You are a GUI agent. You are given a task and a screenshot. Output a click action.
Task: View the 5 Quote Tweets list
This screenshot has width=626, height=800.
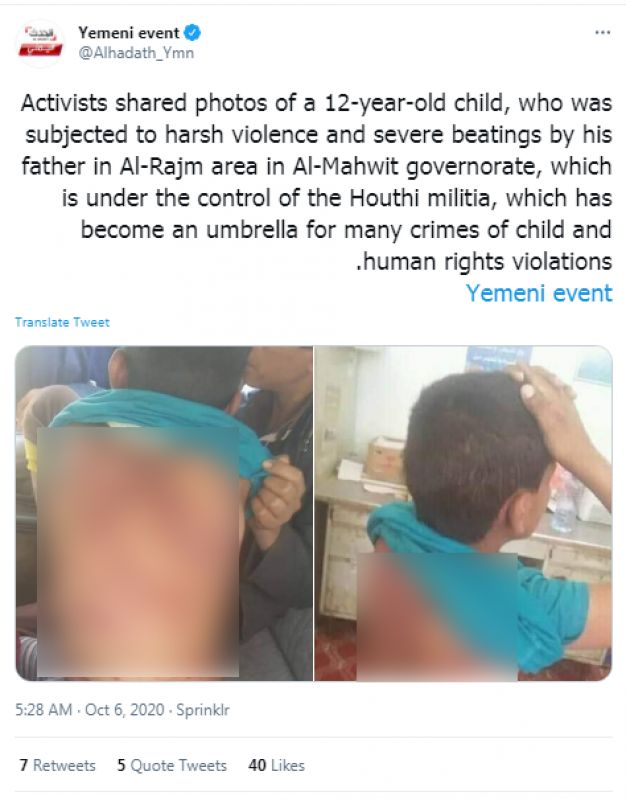pos(172,765)
